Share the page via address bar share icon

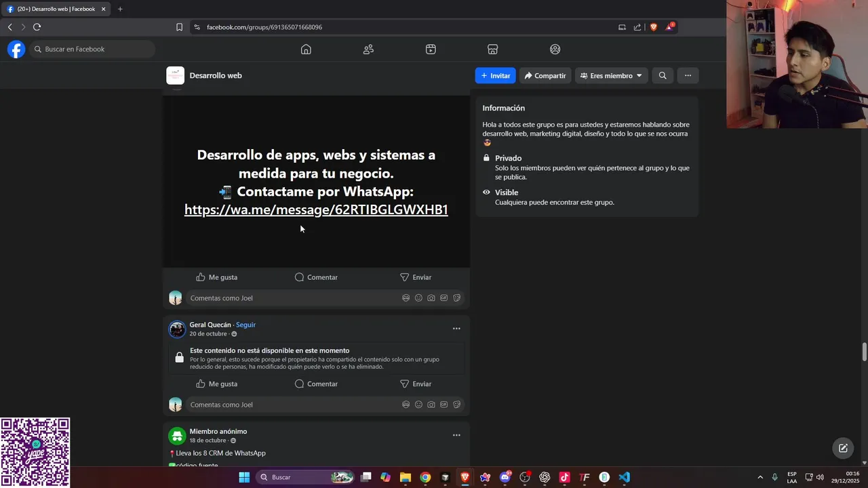point(637,27)
